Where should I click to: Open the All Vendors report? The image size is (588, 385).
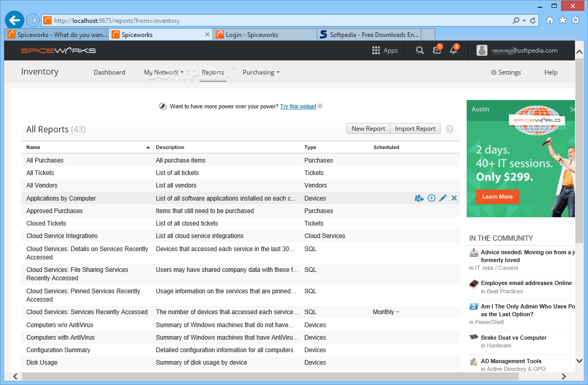tap(42, 185)
